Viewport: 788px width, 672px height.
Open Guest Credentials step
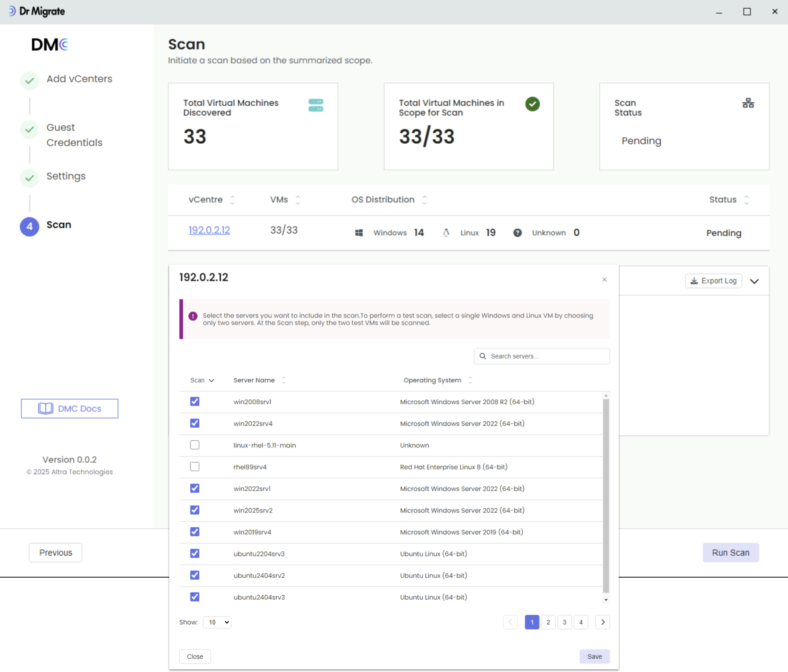[x=74, y=135]
